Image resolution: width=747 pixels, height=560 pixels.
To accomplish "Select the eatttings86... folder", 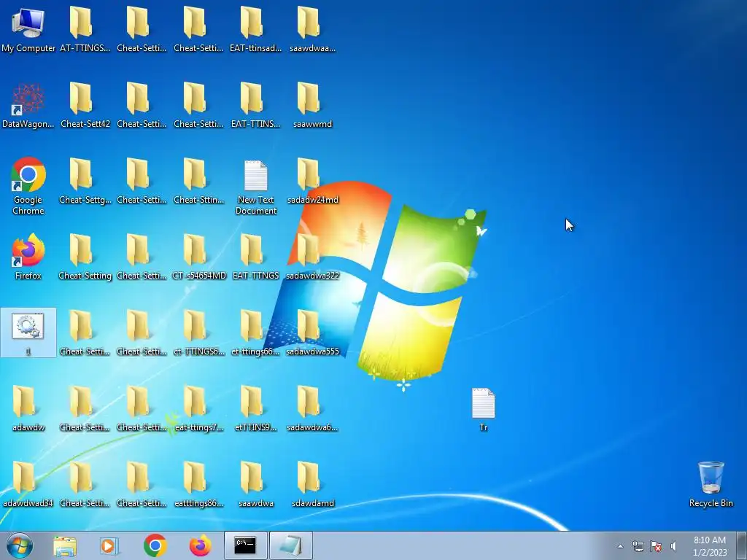I will coord(198,484).
